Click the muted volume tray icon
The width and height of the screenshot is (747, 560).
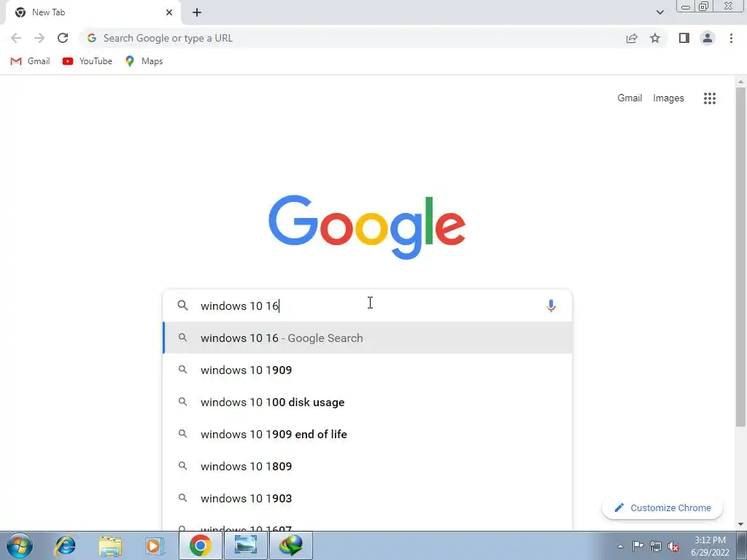pyautogui.click(x=673, y=546)
